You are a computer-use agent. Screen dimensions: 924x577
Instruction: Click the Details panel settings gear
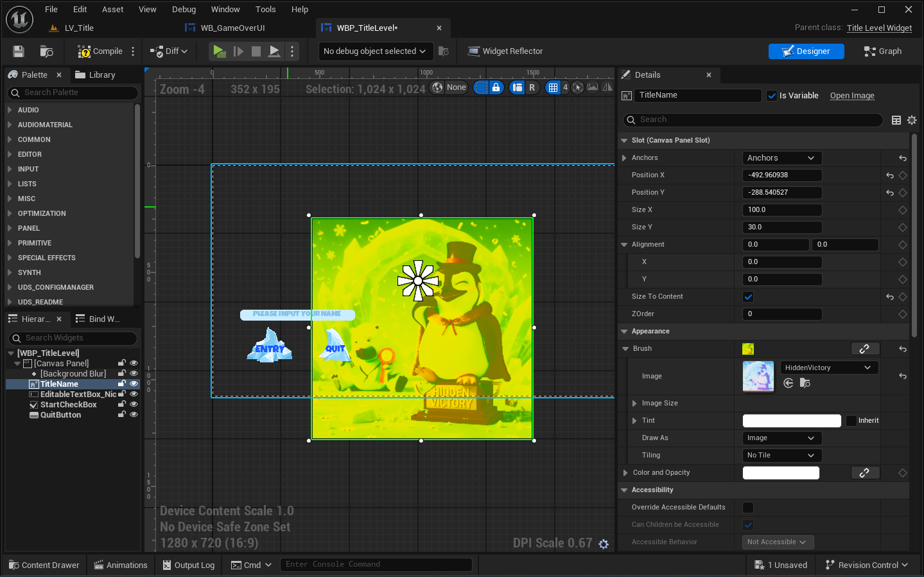click(912, 120)
